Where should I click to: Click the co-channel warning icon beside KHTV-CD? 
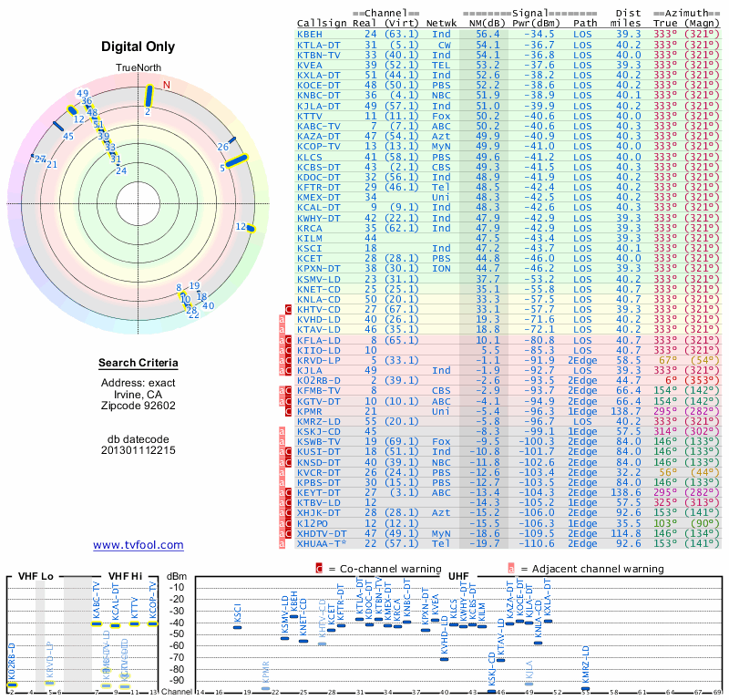(288, 309)
